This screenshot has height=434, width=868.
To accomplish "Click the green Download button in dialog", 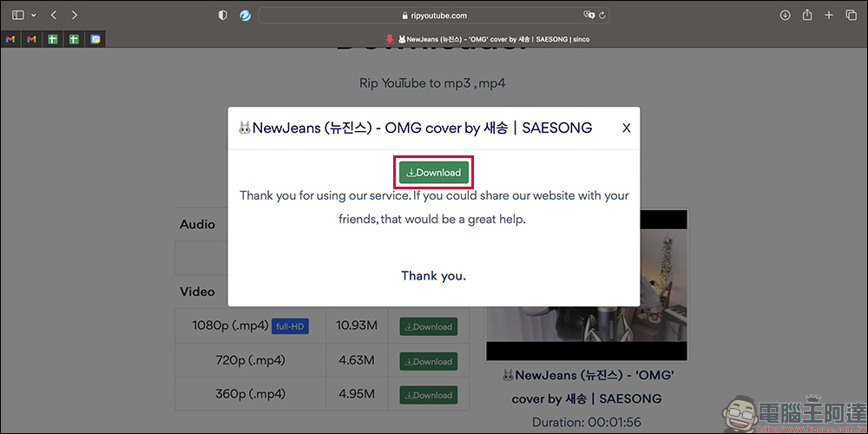I will 434,173.
